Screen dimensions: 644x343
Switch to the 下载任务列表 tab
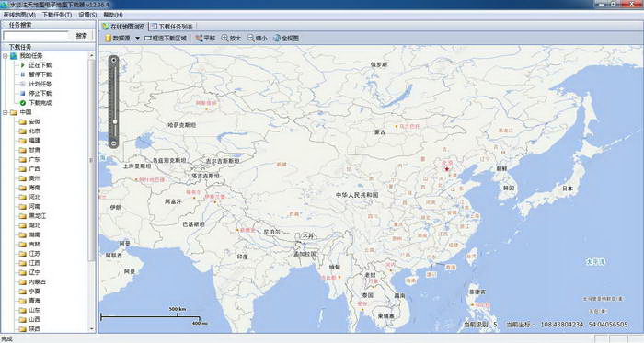click(172, 27)
